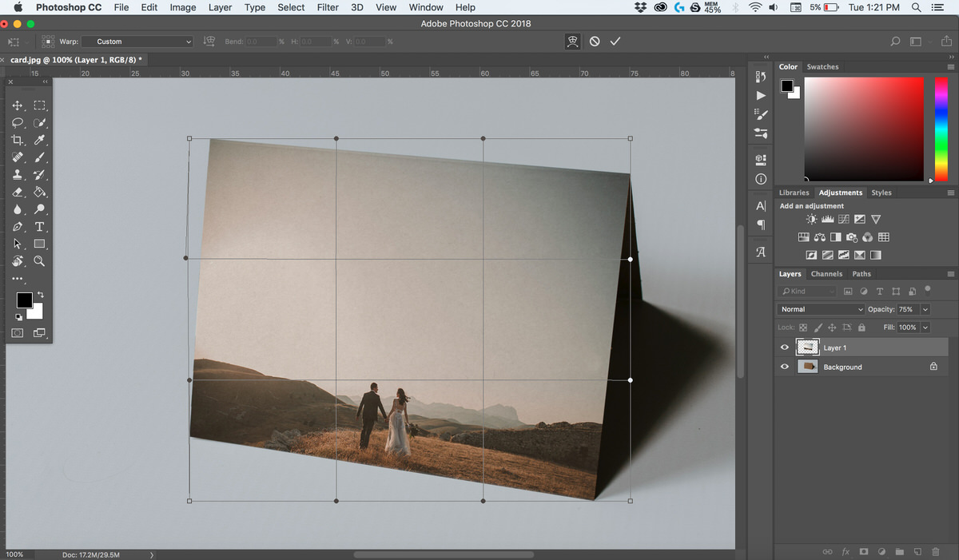The image size is (959, 560).
Task: Activate the Zoom tool
Action: tap(40, 261)
